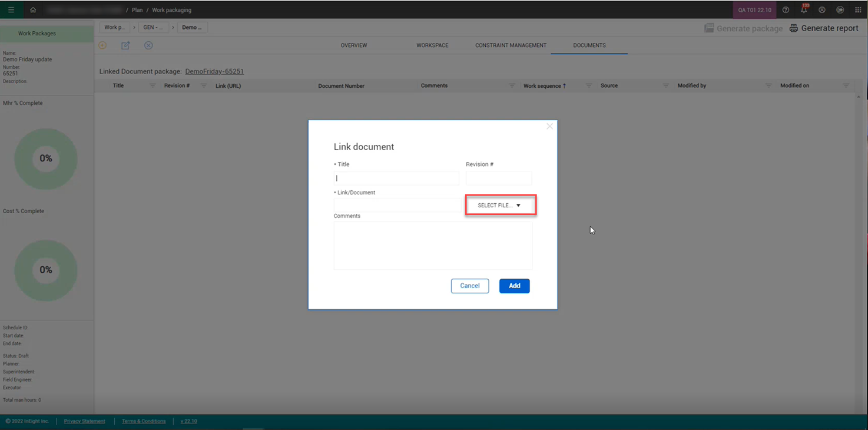Image resolution: width=868 pixels, height=430 pixels.
Task: Open the hamburger main menu
Action: [x=11, y=10]
